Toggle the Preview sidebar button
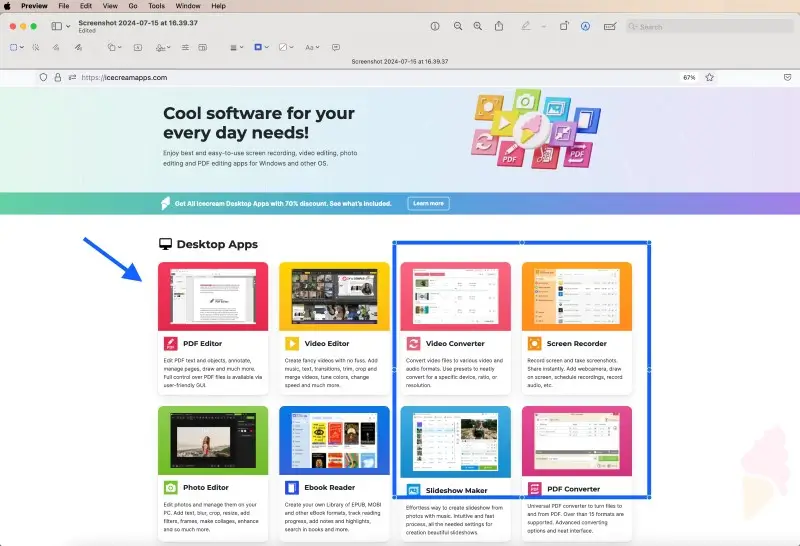This screenshot has width=800, height=546. click(x=57, y=26)
